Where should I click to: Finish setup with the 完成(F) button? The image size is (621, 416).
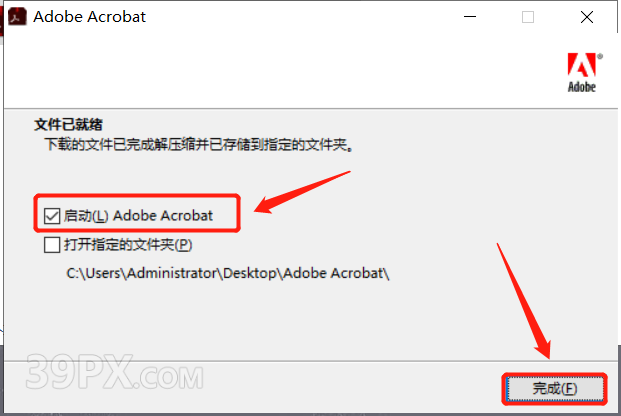tap(555, 389)
